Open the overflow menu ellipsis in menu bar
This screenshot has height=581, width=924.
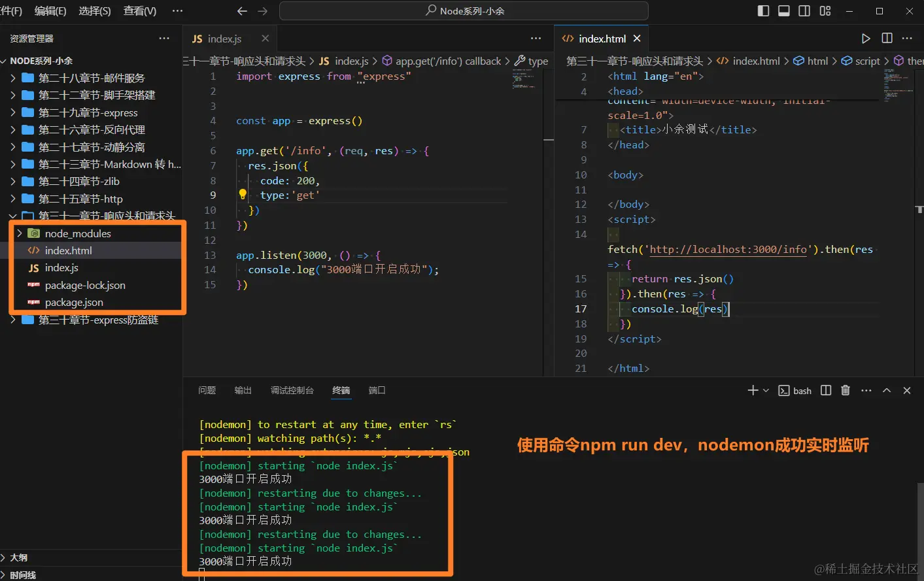pos(177,11)
